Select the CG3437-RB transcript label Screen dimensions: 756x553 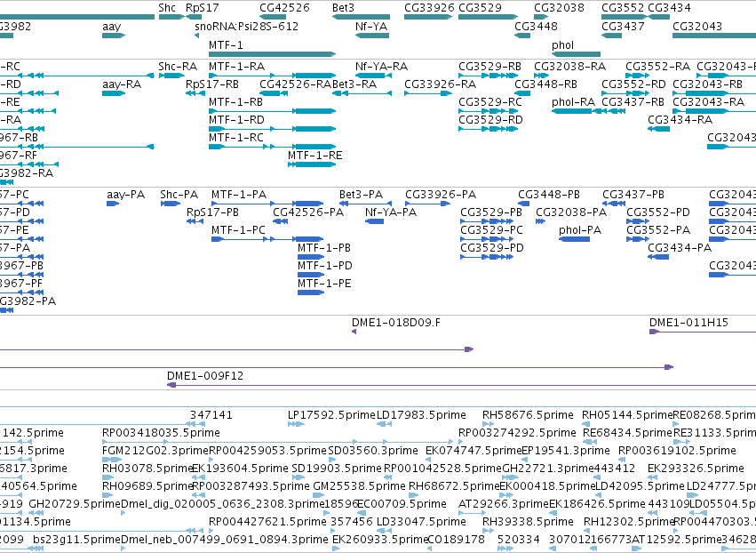[x=633, y=102]
